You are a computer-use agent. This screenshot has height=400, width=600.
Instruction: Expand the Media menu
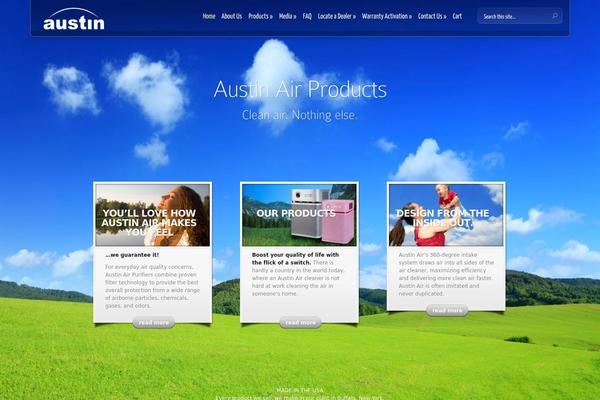coord(287,16)
